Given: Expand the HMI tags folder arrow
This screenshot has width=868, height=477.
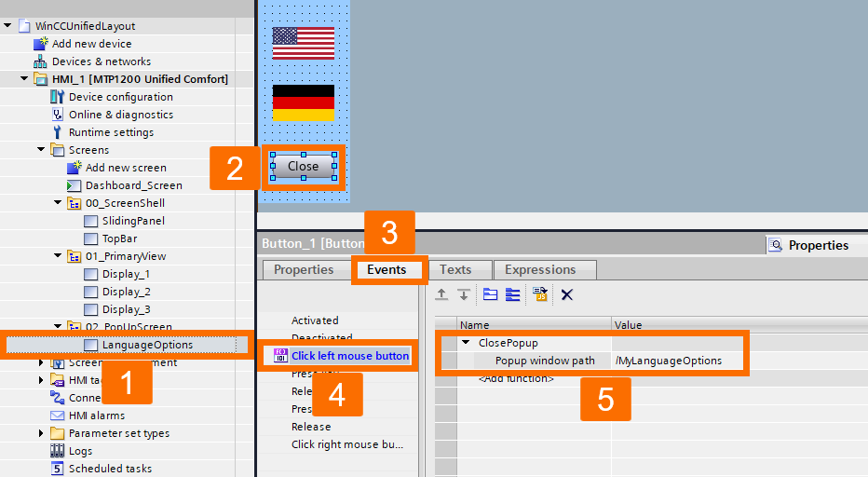Looking at the screenshot, I should (41, 380).
